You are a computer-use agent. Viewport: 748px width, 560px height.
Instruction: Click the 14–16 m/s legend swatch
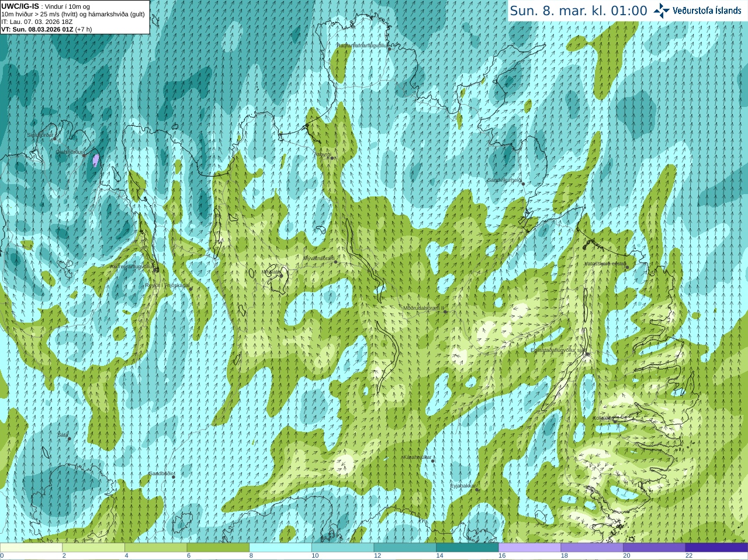click(467, 548)
